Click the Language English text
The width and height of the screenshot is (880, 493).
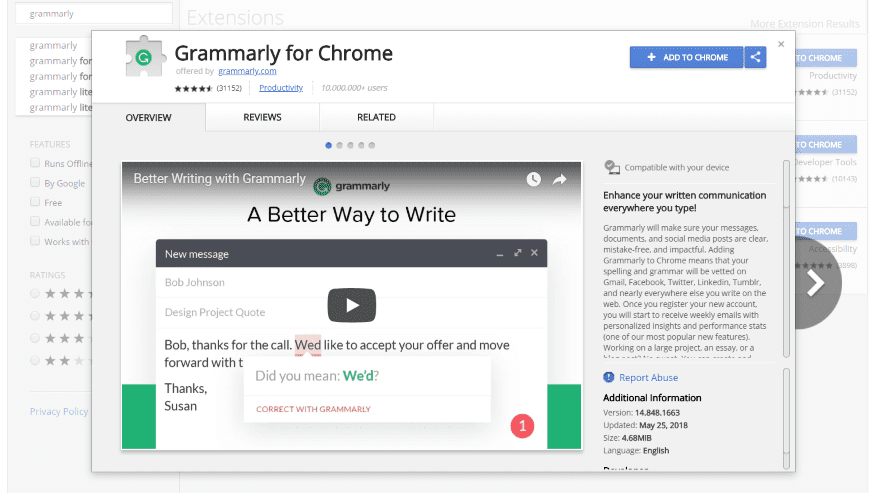[x=636, y=450]
